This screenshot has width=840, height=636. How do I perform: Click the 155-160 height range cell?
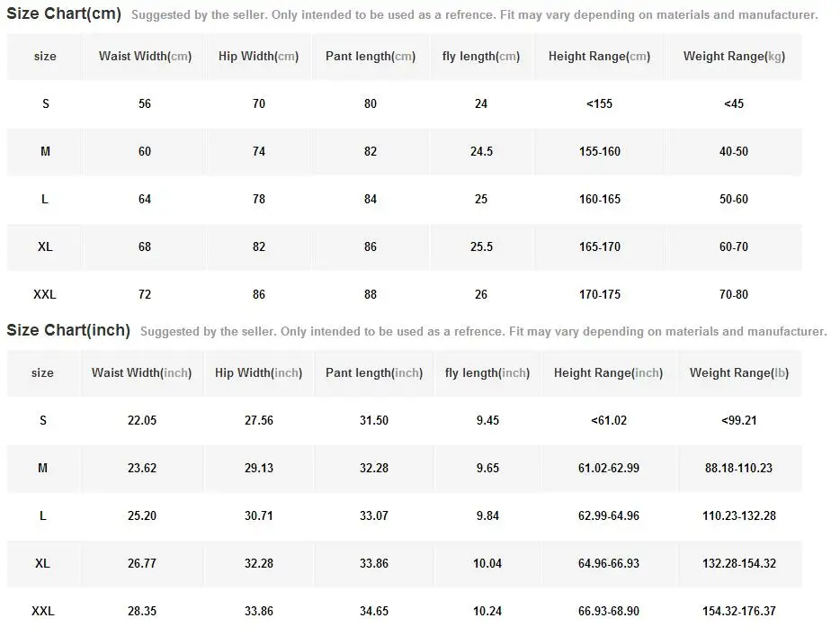coord(599,151)
